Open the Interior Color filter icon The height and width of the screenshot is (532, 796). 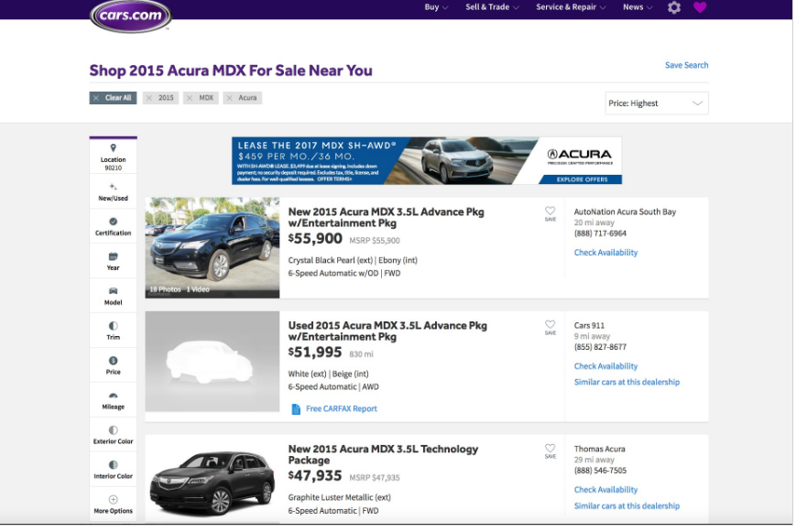(114, 465)
